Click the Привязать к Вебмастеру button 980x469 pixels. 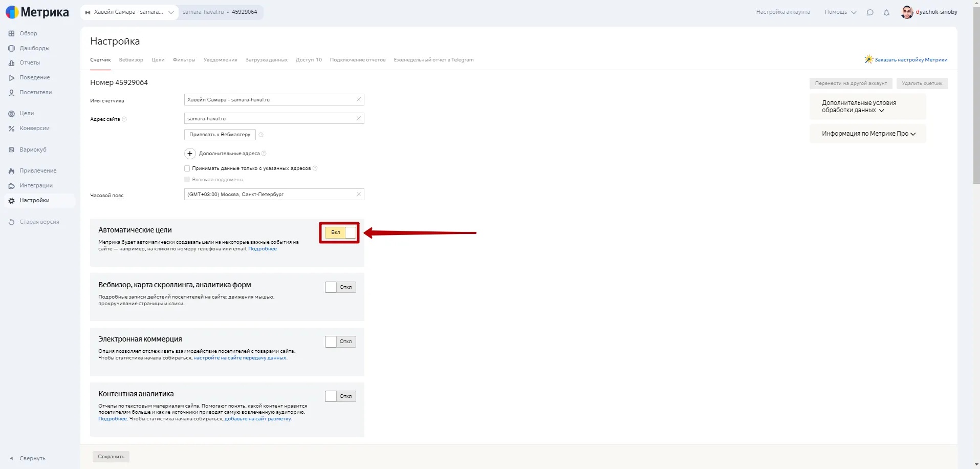(220, 135)
